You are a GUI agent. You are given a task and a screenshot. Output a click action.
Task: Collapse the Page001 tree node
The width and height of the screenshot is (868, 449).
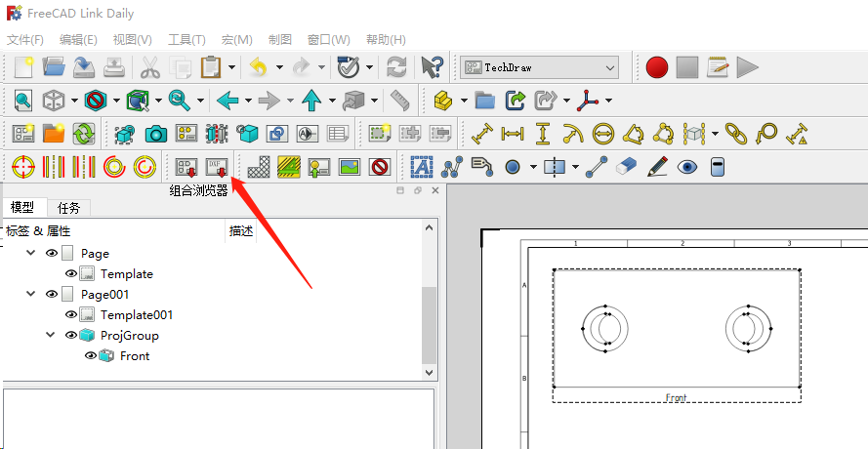(31, 295)
